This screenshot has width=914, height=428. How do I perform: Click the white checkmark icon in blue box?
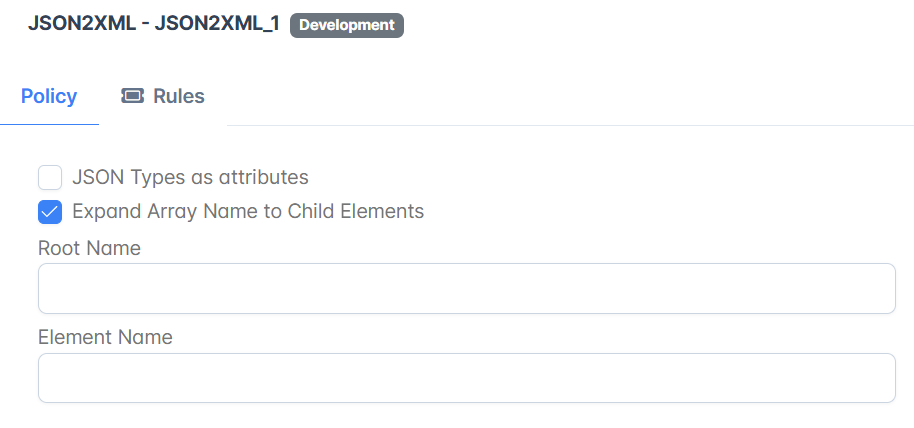click(50, 212)
